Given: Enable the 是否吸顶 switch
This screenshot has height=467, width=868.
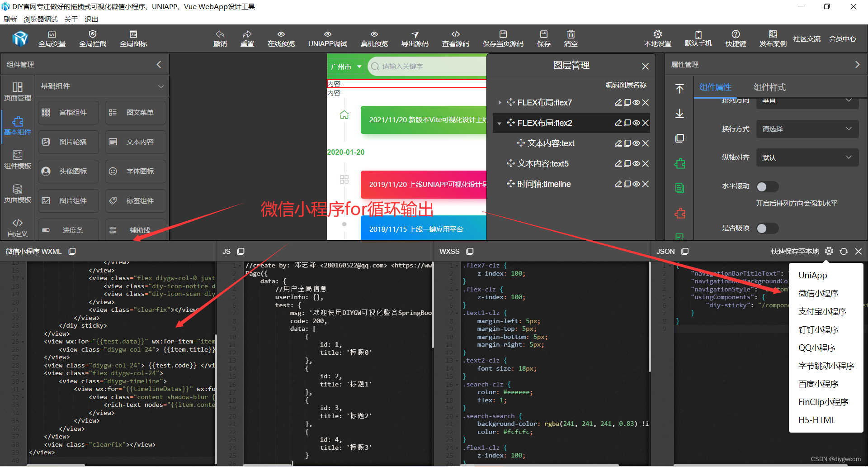Looking at the screenshot, I should pos(767,228).
